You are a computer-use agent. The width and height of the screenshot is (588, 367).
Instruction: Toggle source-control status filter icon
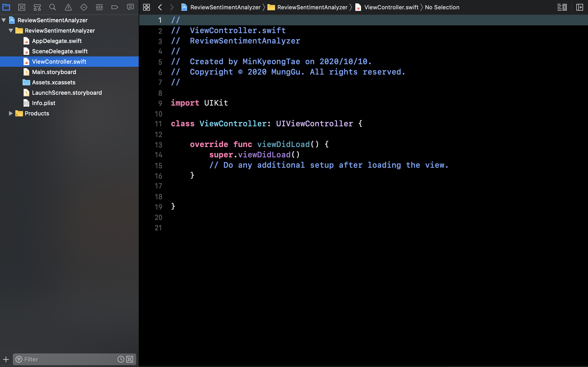130,359
